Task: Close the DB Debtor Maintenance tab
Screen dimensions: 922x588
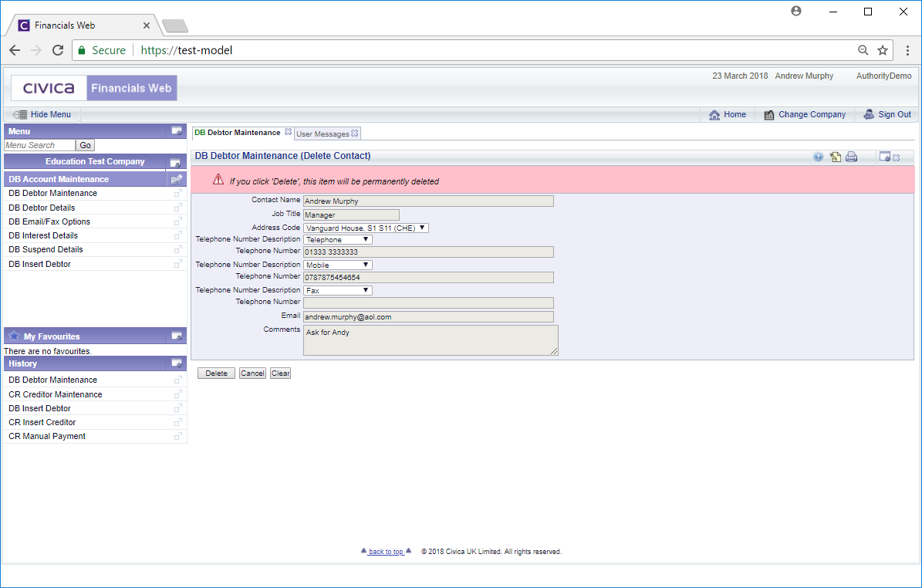Action: coord(288,132)
